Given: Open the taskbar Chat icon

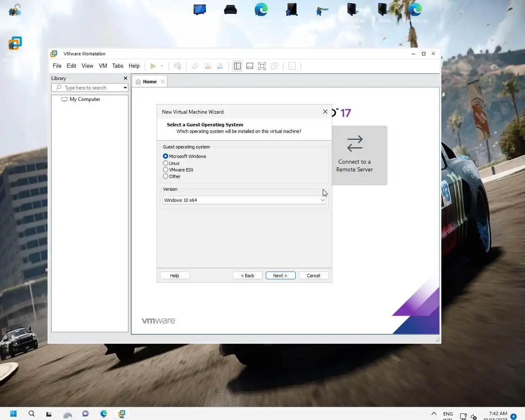Looking at the screenshot, I should tap(85, 413).
